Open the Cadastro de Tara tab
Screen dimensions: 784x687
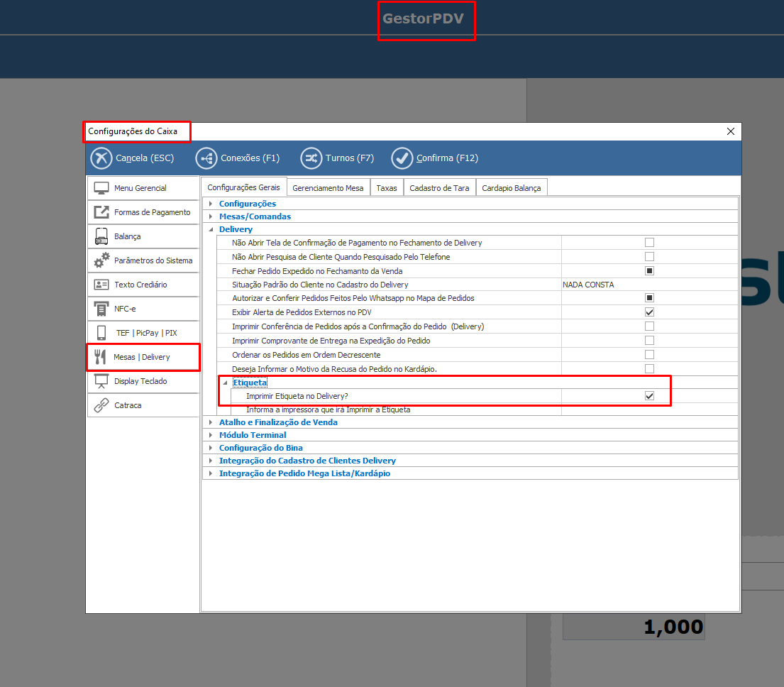click(x=439, y=188)
